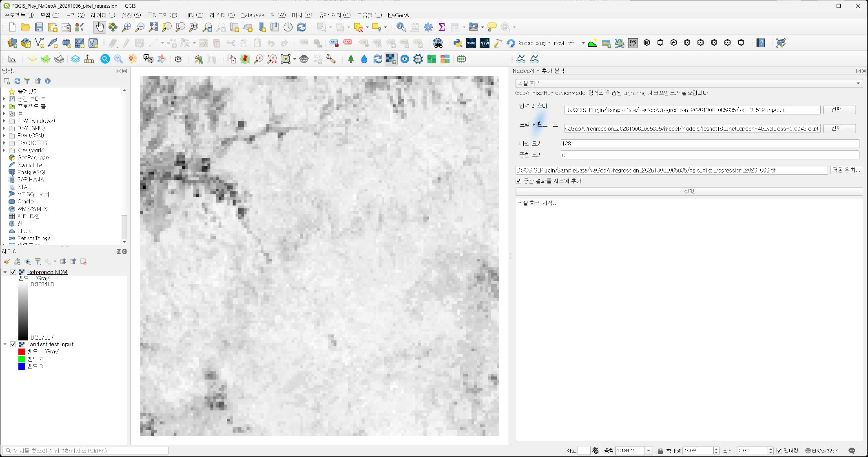Click the Refresh map icon
This screenshot has height=457, width=868.
click(x=301, y=27)
